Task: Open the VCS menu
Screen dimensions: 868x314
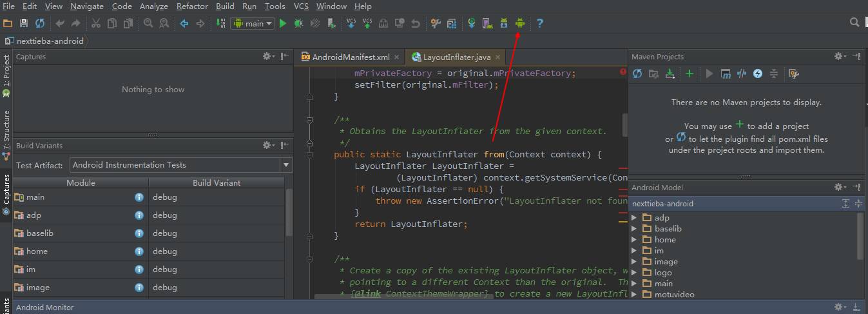Action: coord(301,6)
